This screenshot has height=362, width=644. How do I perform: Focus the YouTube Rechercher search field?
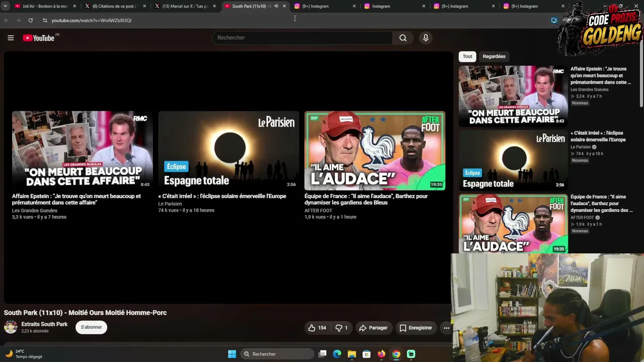(x=302, y=38)
